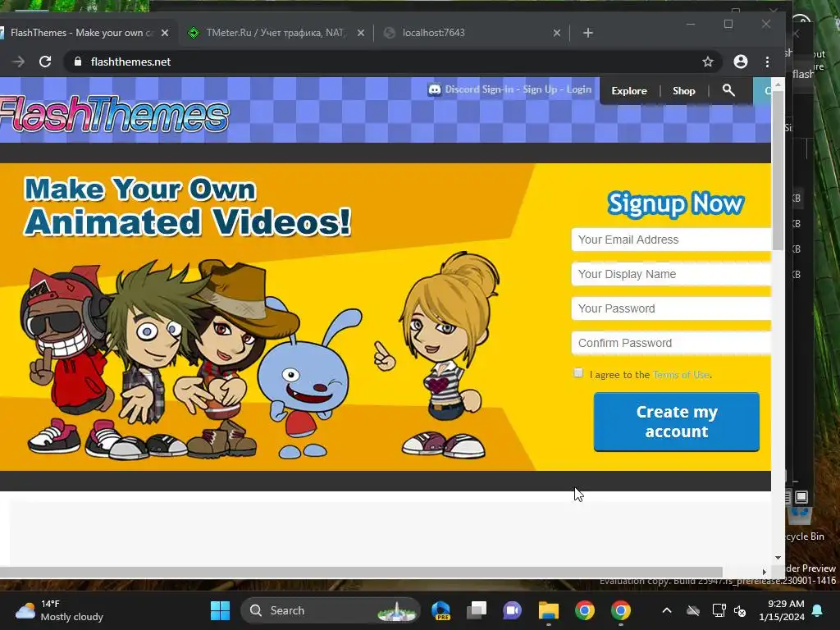Open File Explorer from the taskbar
Image resolution: width=840 pixels, height=630 pixels.
click(549, 610)
